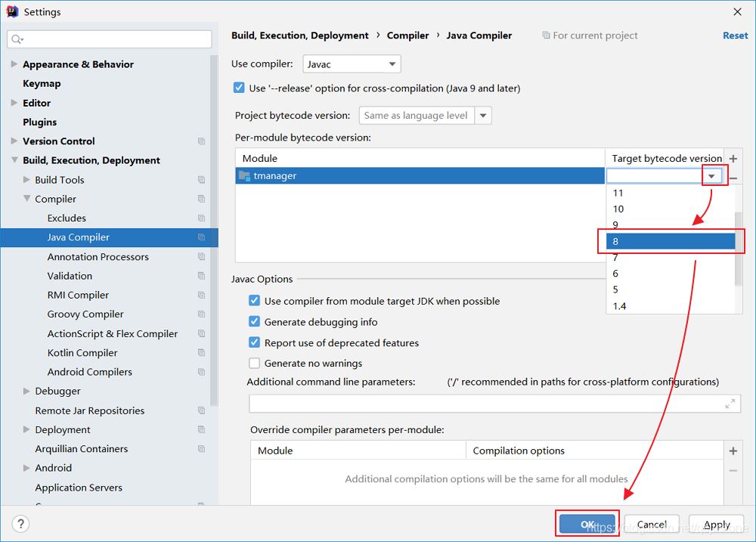This screenshot has width=756, height=542.
Task: Click the Reset link
Action: [735, 36]
